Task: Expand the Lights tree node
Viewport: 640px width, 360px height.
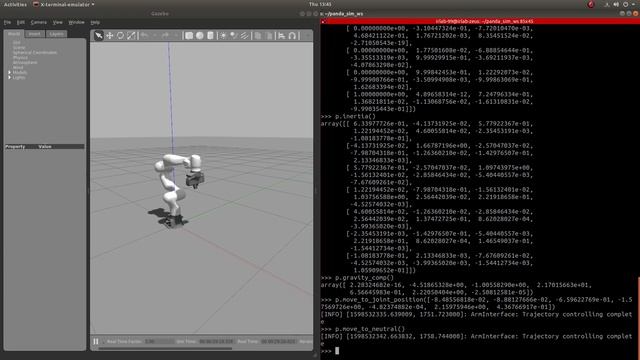Action: (9, 77)
